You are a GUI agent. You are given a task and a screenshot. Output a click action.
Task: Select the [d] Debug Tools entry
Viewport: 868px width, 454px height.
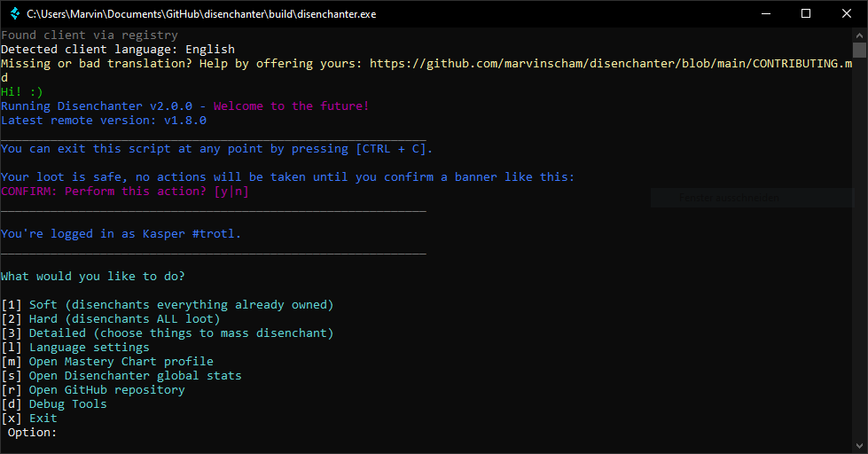tap(53, 404)
